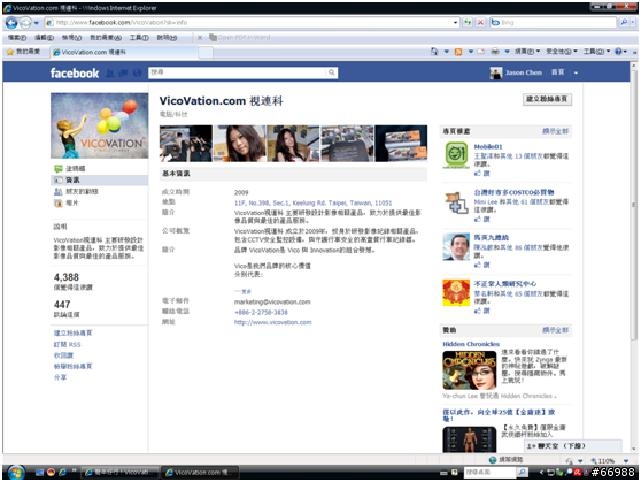Open Jason Chen profile link
This screenshot has width=640, height=480.
523,73
